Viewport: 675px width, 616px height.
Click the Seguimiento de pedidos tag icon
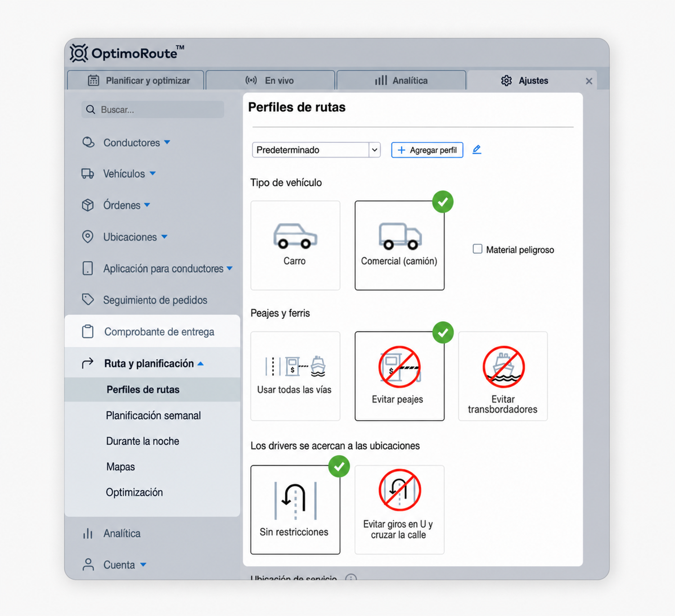click(x=88, y=299)
